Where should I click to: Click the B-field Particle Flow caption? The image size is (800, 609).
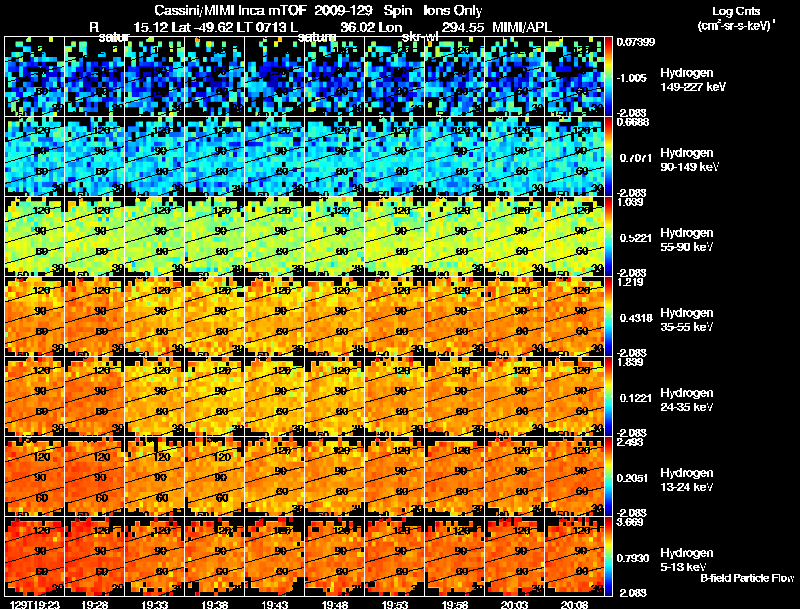(747, 578)
